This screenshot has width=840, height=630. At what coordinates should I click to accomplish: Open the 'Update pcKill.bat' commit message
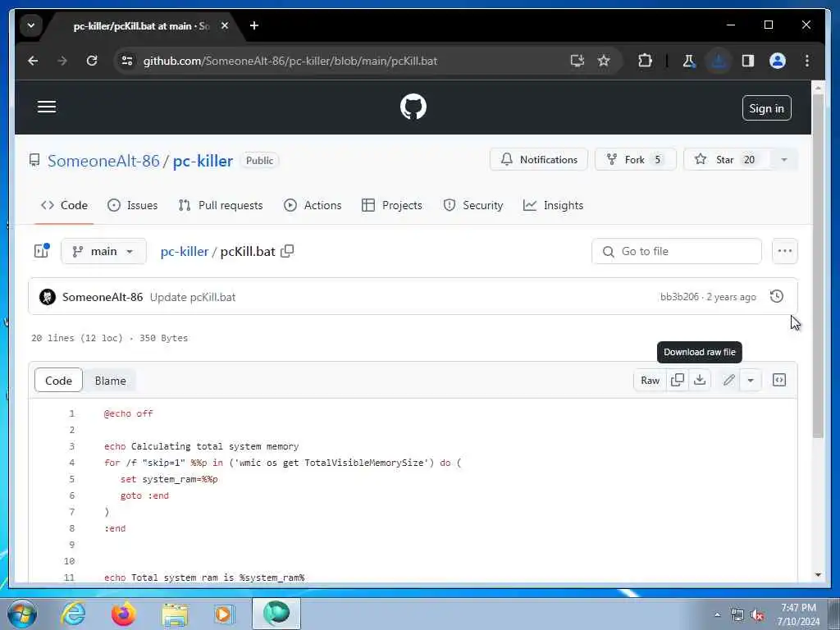[x=192, y=297]
